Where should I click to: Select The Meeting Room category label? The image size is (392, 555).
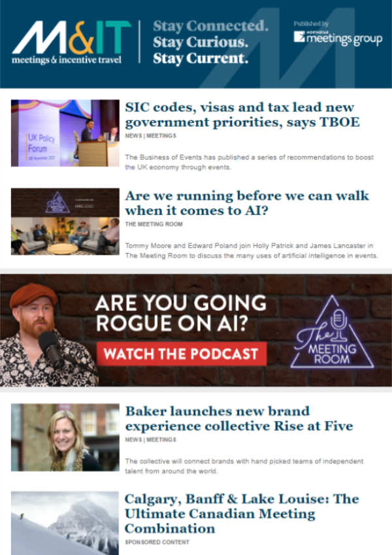pos(154,224)
